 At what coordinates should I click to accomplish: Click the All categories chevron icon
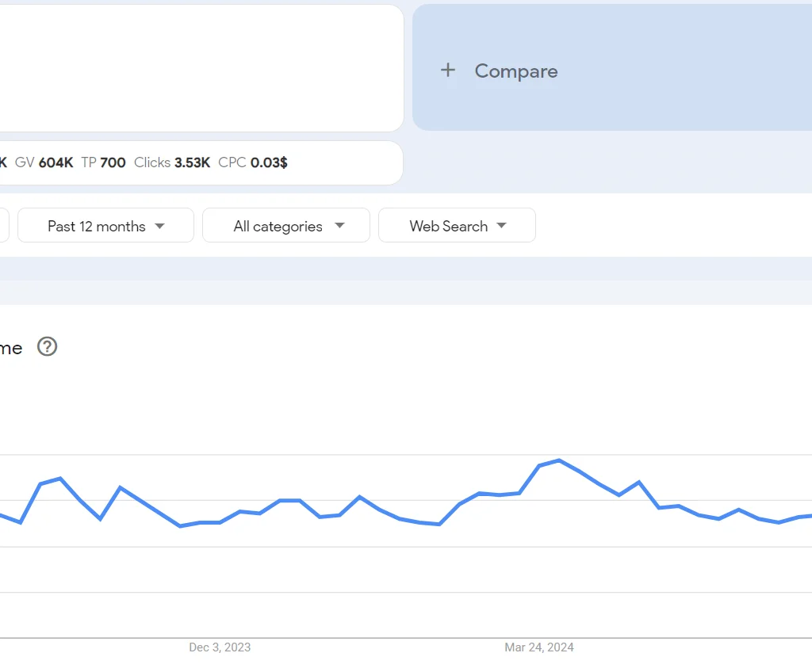pos(341,225)
